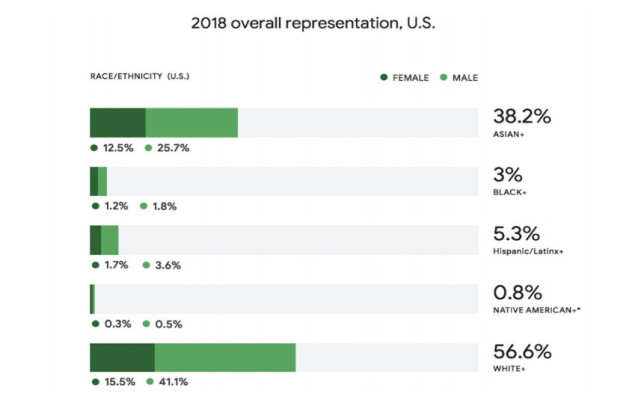Click the dot beside the 1.2% value
The width and height of the screenshot is (641, 415).
point(94,207)
